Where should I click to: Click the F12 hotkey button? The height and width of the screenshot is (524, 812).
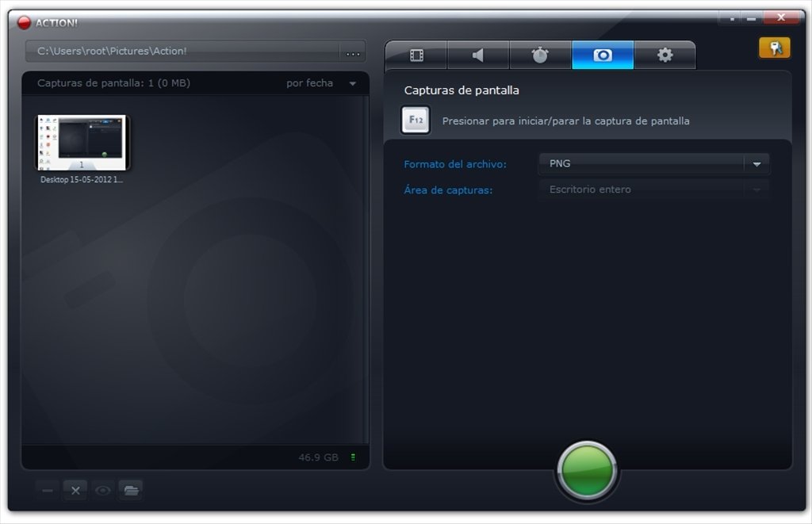(x=416, y=120)
